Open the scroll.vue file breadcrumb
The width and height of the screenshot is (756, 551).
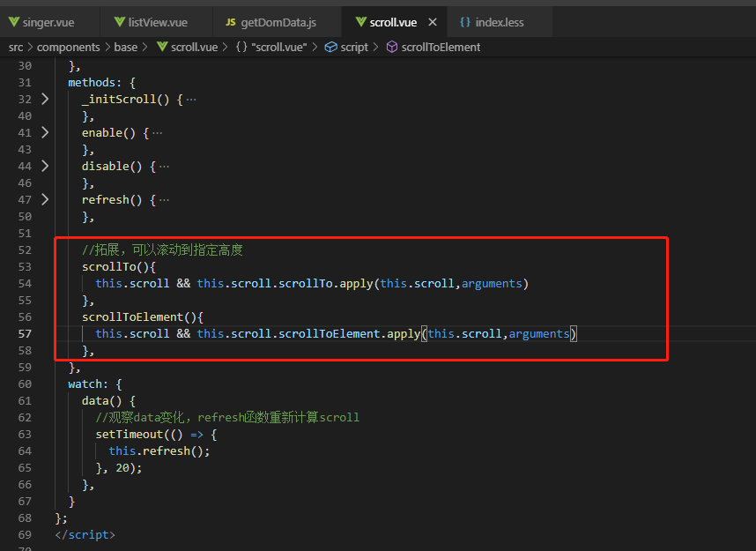[195, 47]
